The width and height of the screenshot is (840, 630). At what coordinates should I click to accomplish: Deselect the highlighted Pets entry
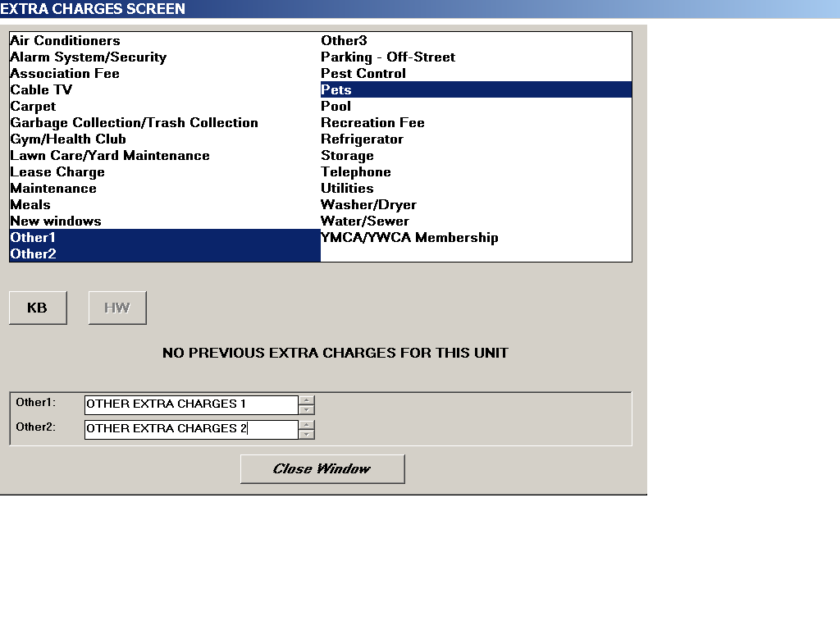tap(336, 90)
